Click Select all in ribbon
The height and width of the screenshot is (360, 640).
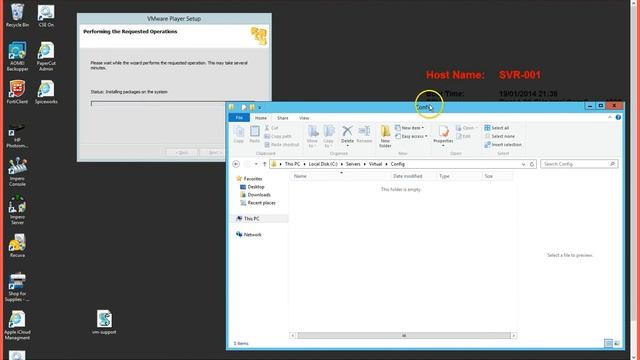click(497, 128)
